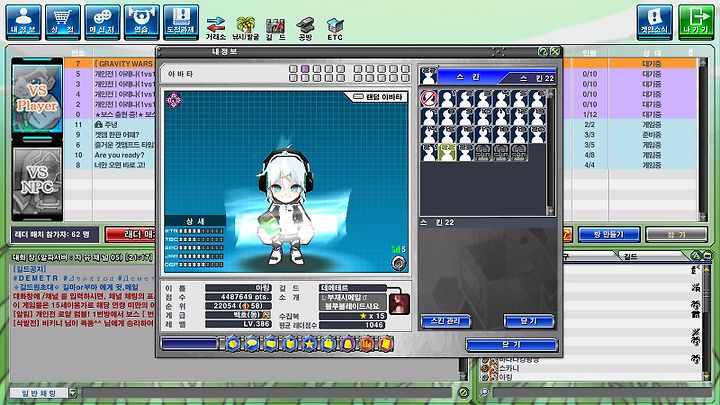Image resolution: width=720 pixels, height=405 pixels.
Task: Toggle the 랜덤 아바타 random avatar option
Action: [x=377, y=97]
